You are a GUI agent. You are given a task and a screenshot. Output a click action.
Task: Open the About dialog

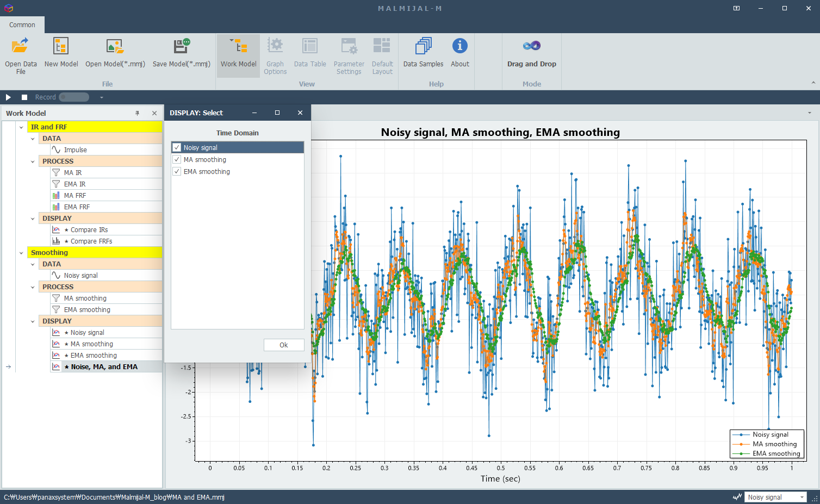(x=459, y=53)
